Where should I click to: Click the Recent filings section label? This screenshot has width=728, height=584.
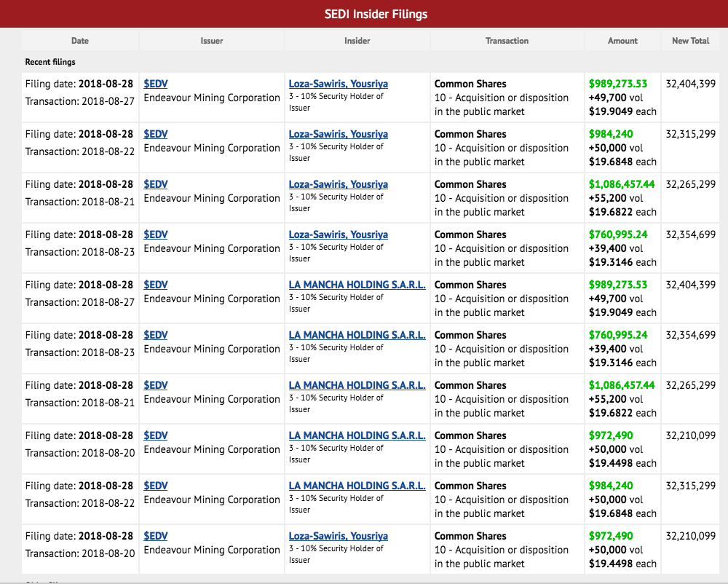pyautogui.click(x=50, y=62)
